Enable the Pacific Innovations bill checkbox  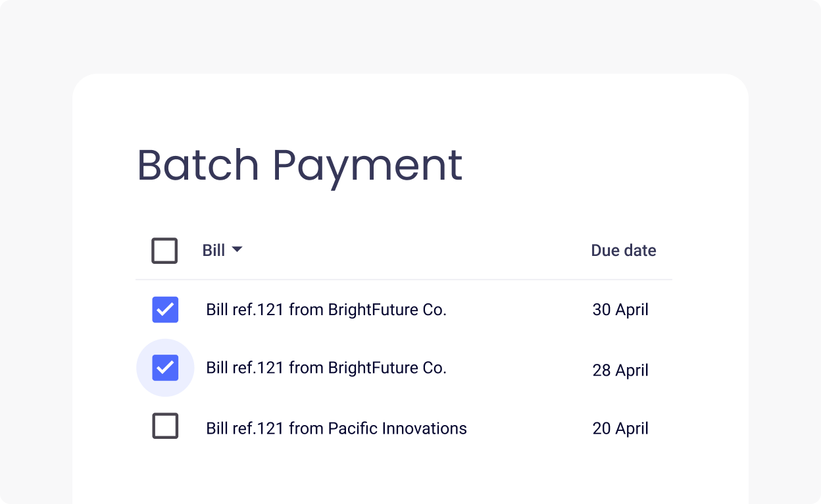(164, 425)
